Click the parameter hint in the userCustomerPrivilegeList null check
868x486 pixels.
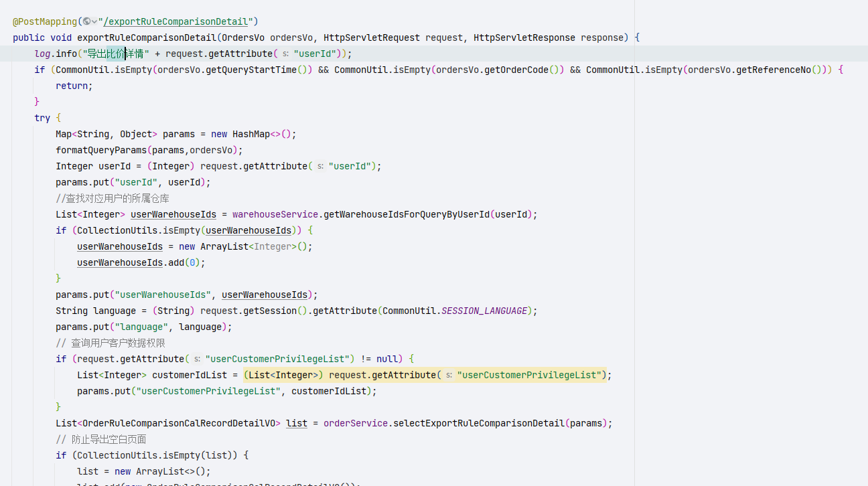point(198,359)
